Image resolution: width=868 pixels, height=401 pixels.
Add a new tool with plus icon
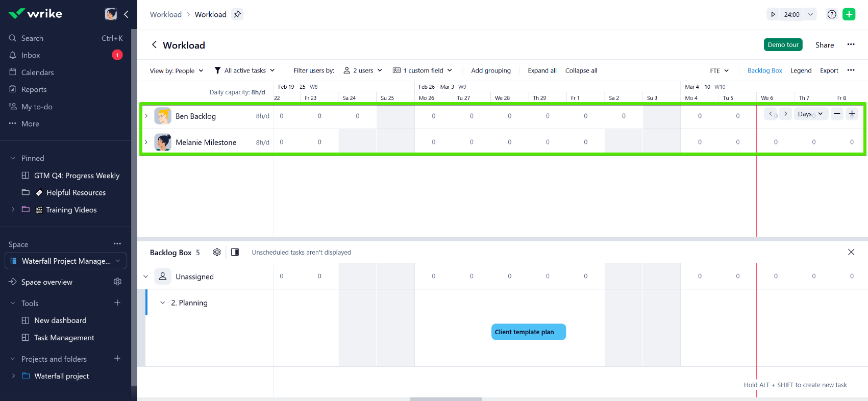click(117, 303)
